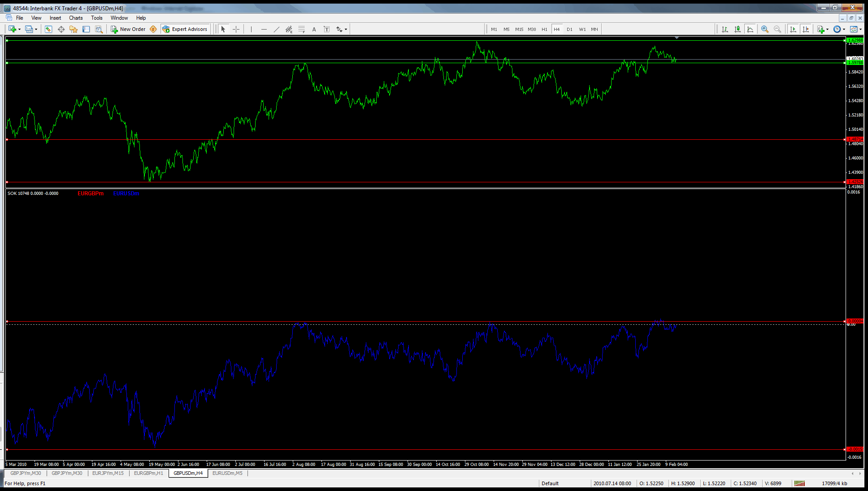Open the View menu
Screen dimensions: 868x491
coord(36,18)
